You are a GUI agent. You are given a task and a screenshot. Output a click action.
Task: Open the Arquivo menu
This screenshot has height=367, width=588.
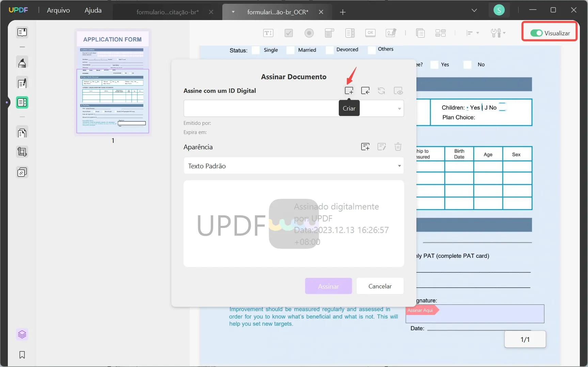coord(59,10)
